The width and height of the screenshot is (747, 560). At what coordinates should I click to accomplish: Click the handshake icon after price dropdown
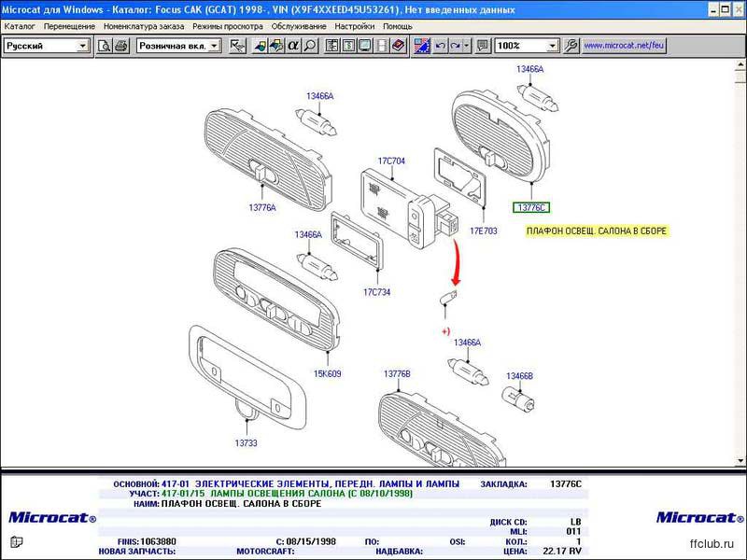(237, 46)
